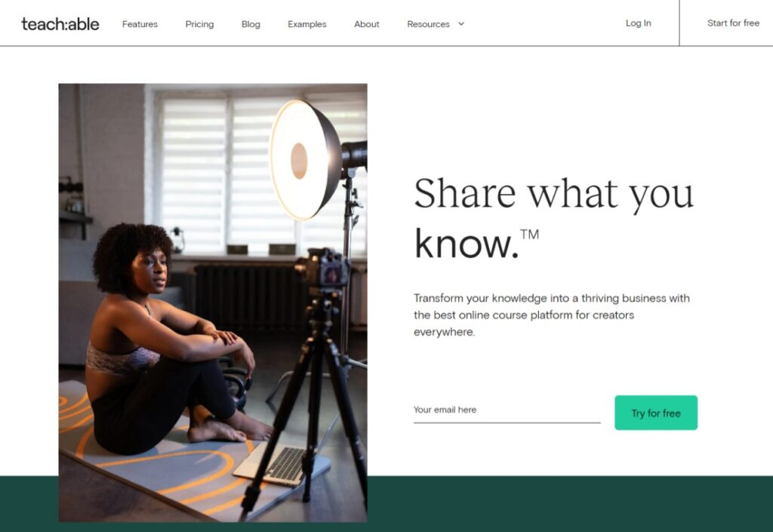Click Start for free in header
The width and height of the screenshot is (773, 532).
[733, 23]
